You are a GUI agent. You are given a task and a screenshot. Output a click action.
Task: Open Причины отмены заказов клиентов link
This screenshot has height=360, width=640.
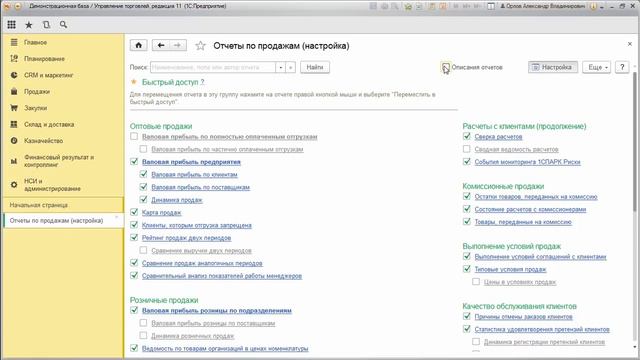click(x=524, y=317)
